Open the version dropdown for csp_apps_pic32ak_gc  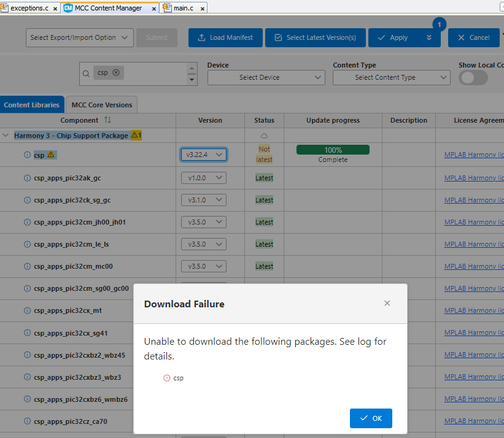(204, 178)
